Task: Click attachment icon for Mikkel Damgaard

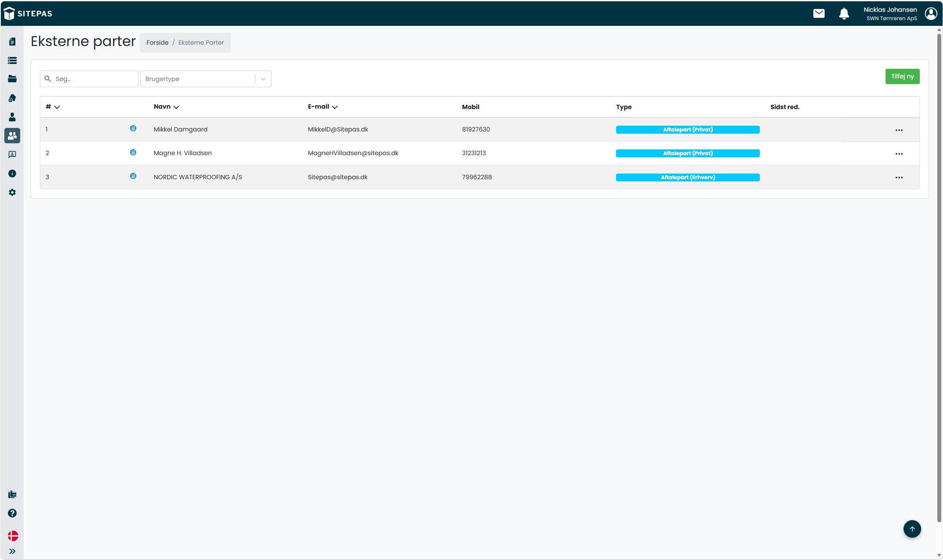Action: point(133,128)
